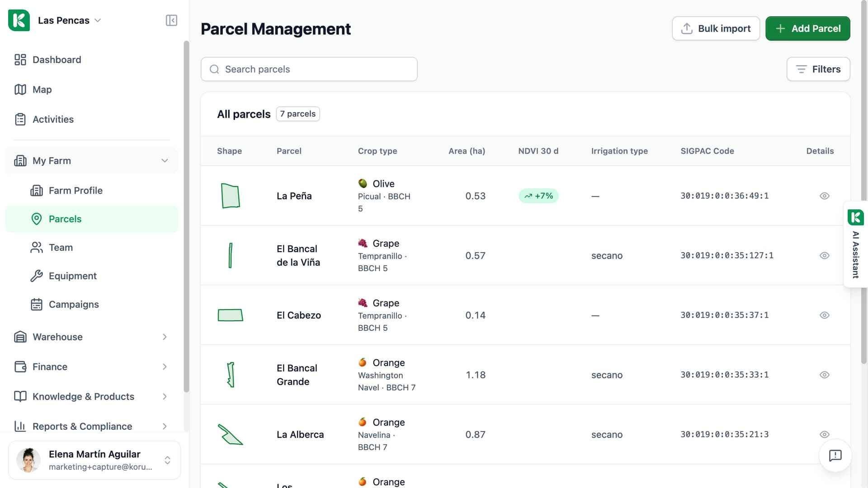This screenshot has height=488, width=868.
Task: View details eye icon for La Peña
Action: click(824, 196)
